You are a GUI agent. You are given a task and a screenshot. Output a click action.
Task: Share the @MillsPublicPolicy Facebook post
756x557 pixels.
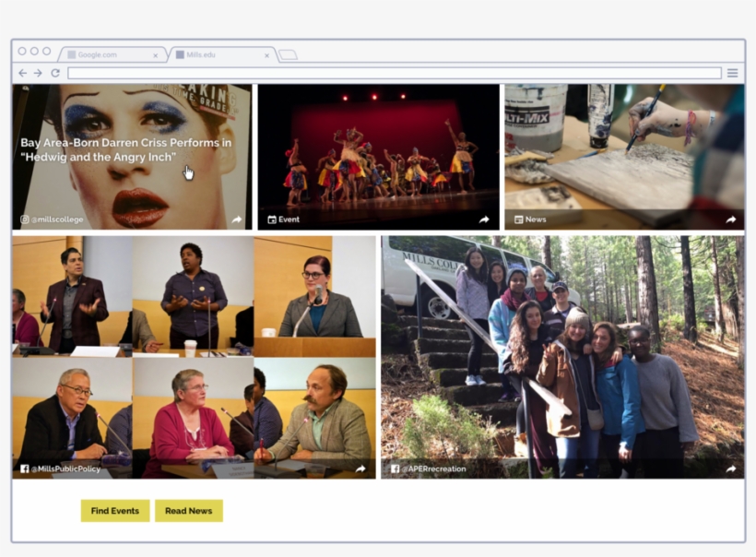[360, 468]
